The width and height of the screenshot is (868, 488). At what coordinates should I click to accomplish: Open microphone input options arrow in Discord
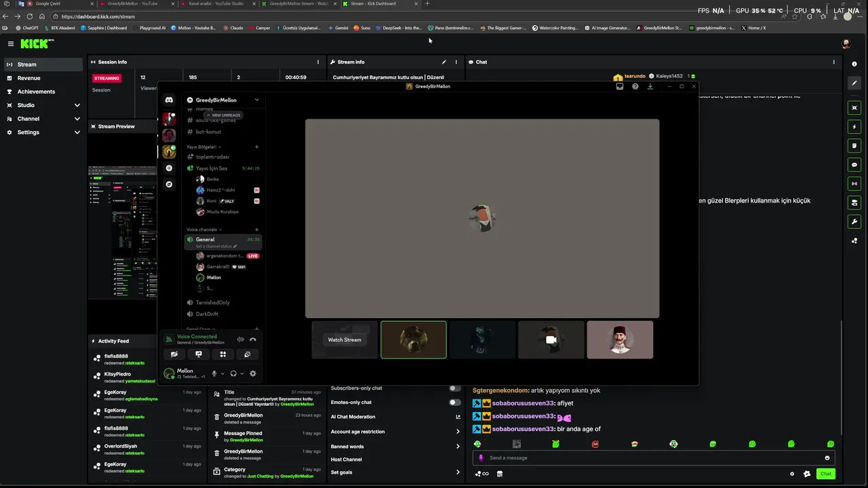(x=222, y=373)
